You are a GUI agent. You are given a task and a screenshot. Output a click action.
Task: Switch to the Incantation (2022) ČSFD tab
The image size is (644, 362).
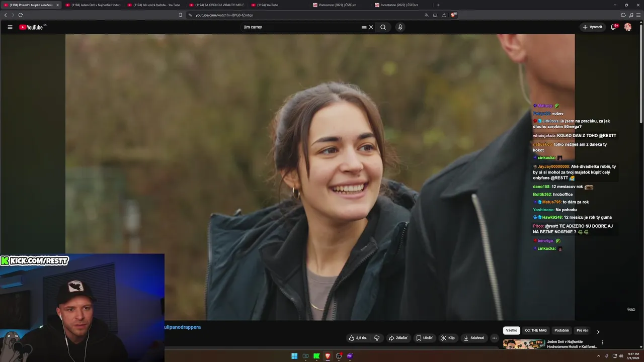[402, 5]
